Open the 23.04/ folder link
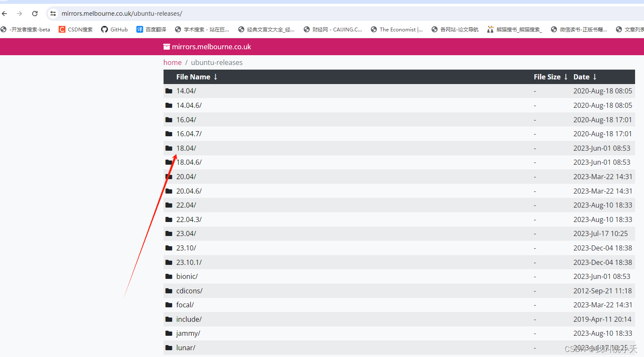 click(x=186, y=233)
